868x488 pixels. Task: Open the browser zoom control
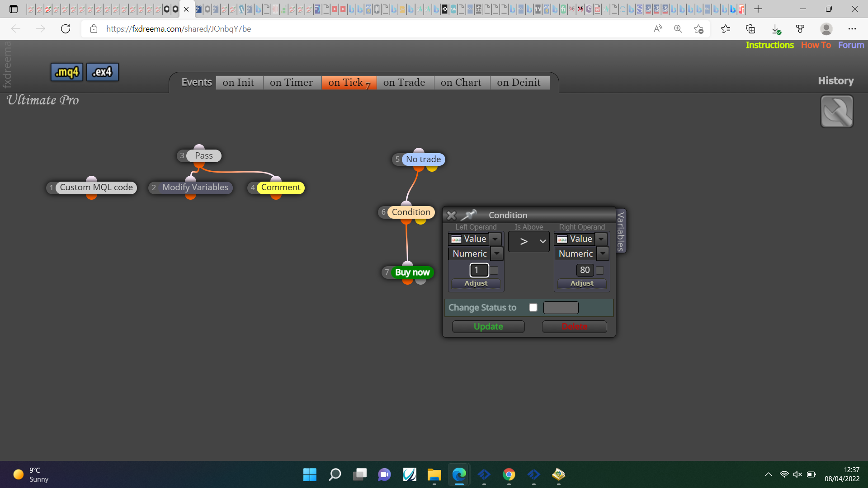pos(678,29)
